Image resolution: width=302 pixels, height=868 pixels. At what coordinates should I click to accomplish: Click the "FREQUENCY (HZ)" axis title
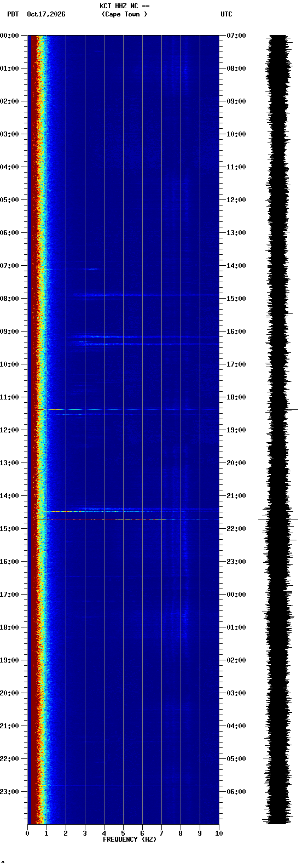[130, 840]
